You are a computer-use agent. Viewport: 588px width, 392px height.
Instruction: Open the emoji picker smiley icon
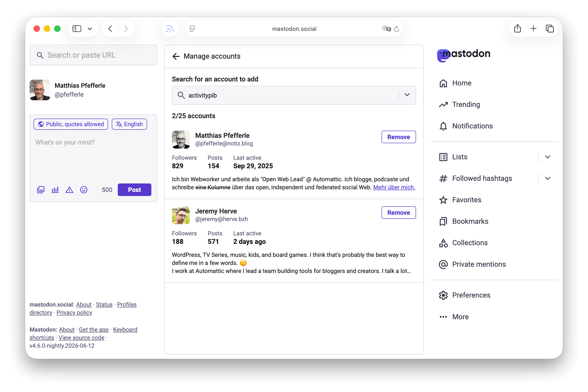pyautogui.click(x=84, y=190)
